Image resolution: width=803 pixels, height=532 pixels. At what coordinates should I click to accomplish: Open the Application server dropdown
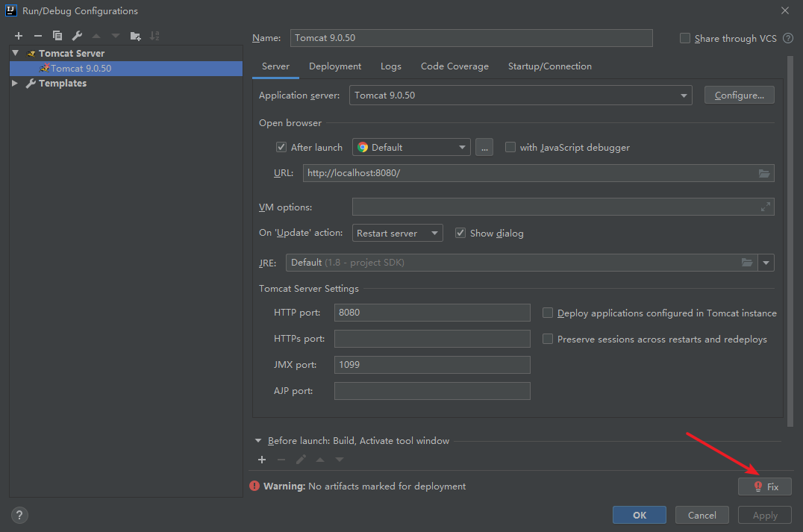[684, 96]
